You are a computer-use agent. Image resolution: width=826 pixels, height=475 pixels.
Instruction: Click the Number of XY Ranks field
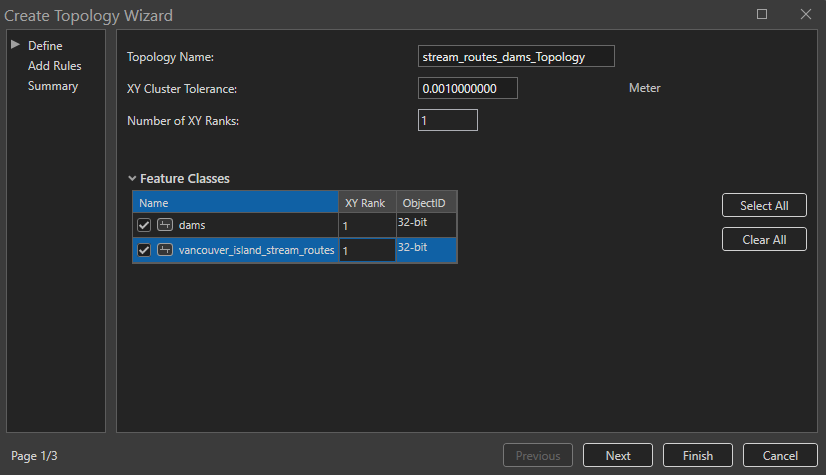[x=447, y=120]
